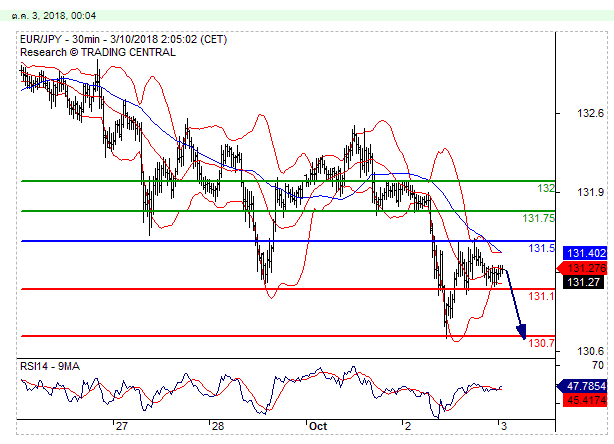Click the green resistance label 132
This screenshot has width=614, height=444.
tap(546, 188)
